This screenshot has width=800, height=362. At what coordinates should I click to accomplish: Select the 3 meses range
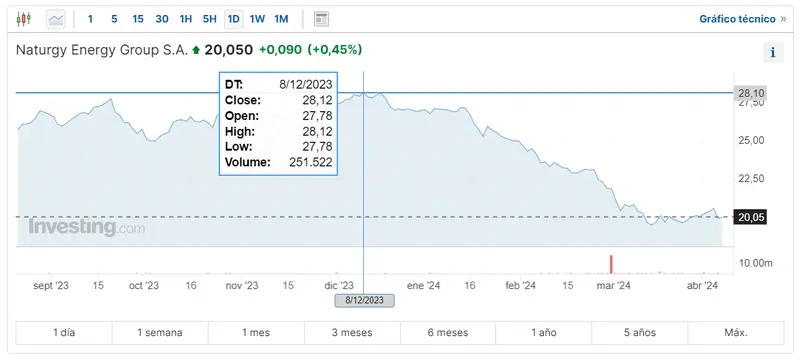coord(352,333)
